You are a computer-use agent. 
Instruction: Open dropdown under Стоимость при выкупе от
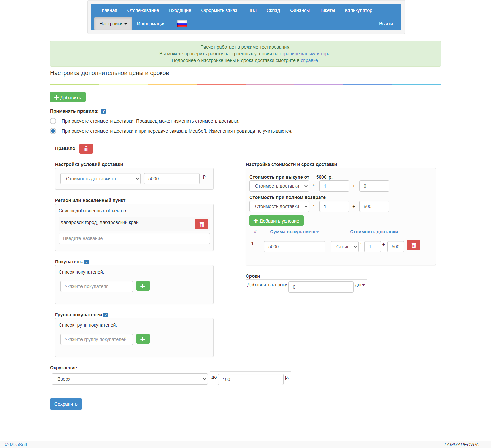click(279, 186)
